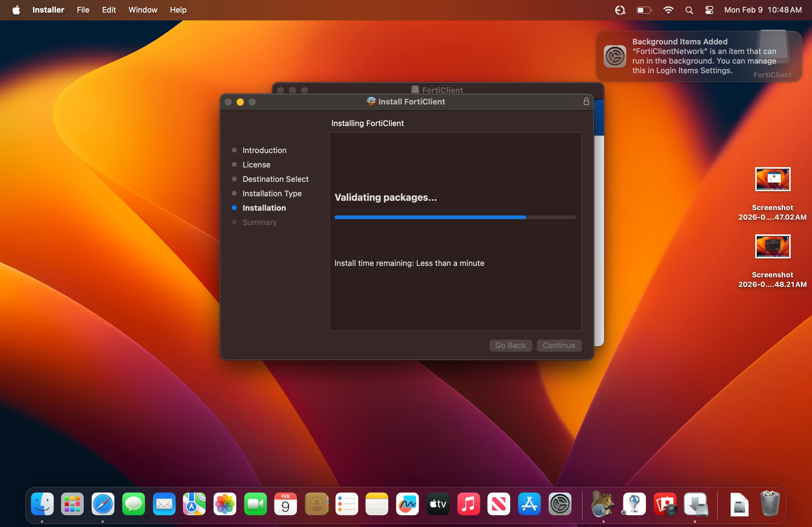Select the Screenshot 48.21 AM desktop file

[x=772, y=261]
